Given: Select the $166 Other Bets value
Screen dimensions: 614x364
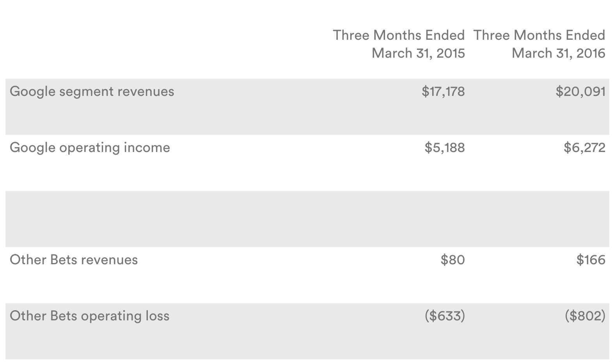Looking at the screenshot, I should coord(591,260).
